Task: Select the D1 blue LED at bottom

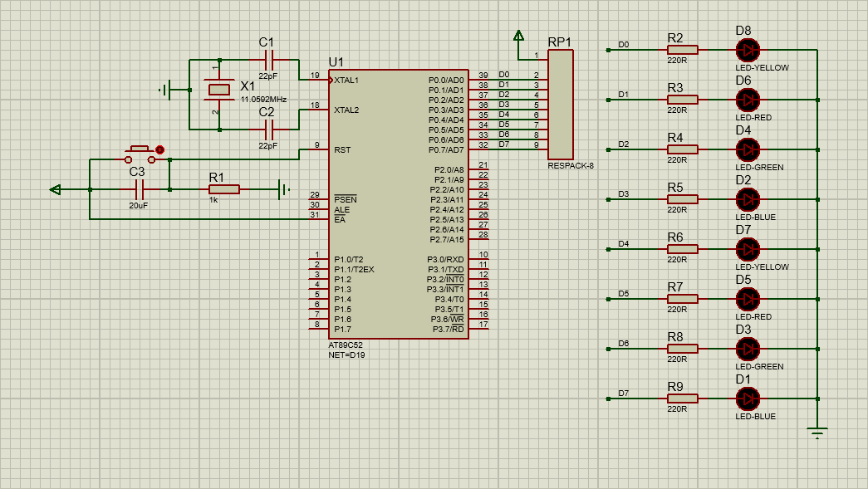Action: pyautogui.click(x=748, y=399)
